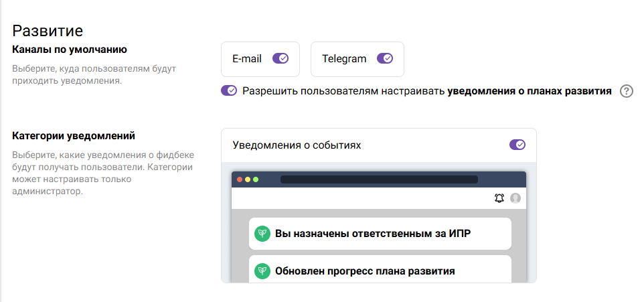This screenshot has width=644, height=302.
Task: Click the Категории уведомлений label
Action: [74, 136]
